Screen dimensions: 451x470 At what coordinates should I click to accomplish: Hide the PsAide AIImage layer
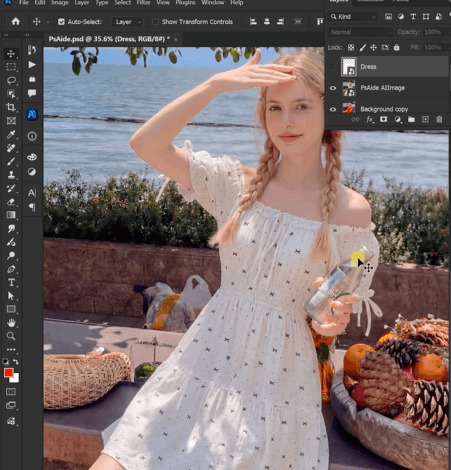tap(333, 88)
